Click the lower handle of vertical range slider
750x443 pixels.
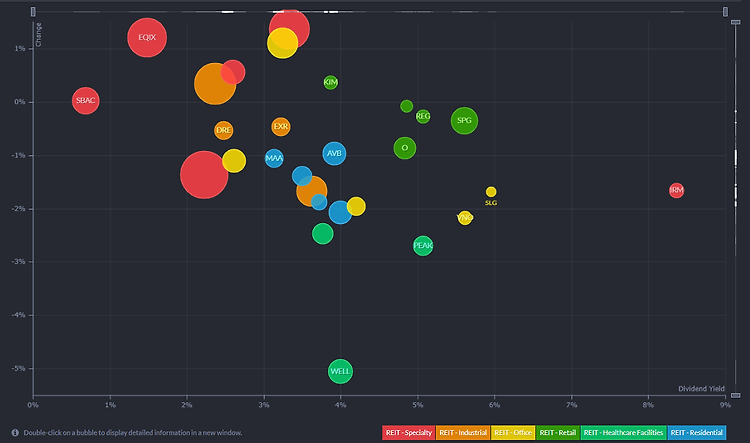tap(736, 395)
